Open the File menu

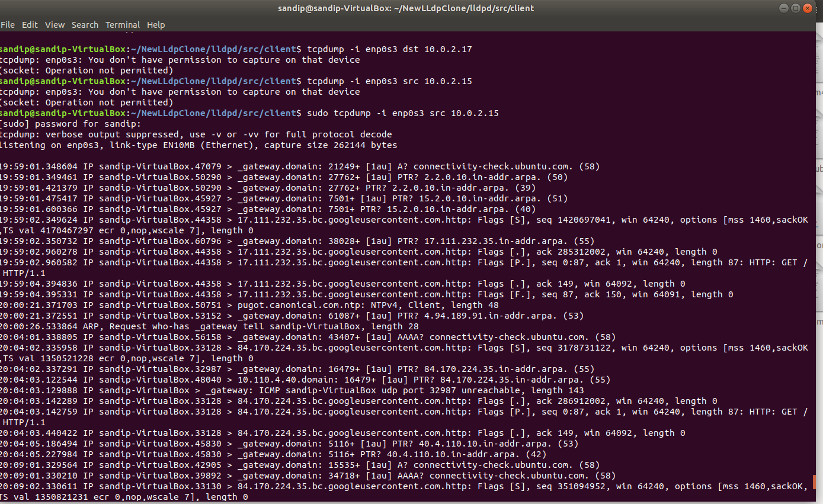[x=8, y=25]
